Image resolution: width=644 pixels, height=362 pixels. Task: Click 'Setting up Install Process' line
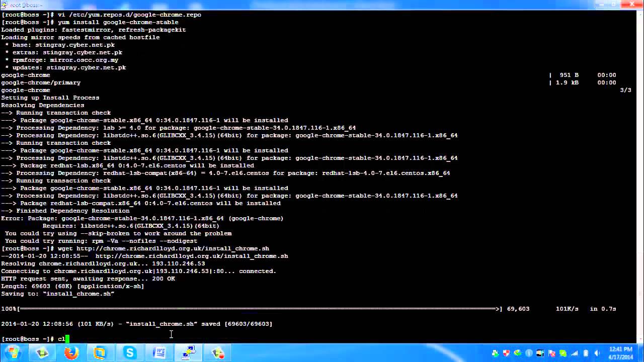click(x=50, y=98)
